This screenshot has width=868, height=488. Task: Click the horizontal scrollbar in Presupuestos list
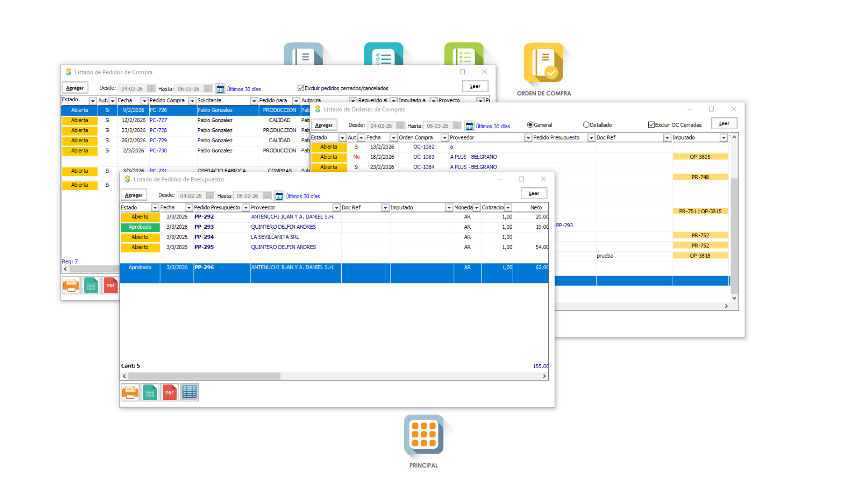pos(204,376)
